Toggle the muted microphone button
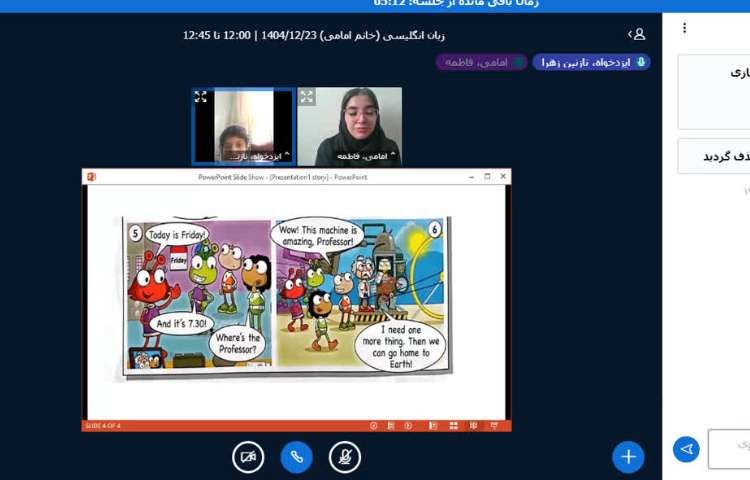 pos(344,457)
